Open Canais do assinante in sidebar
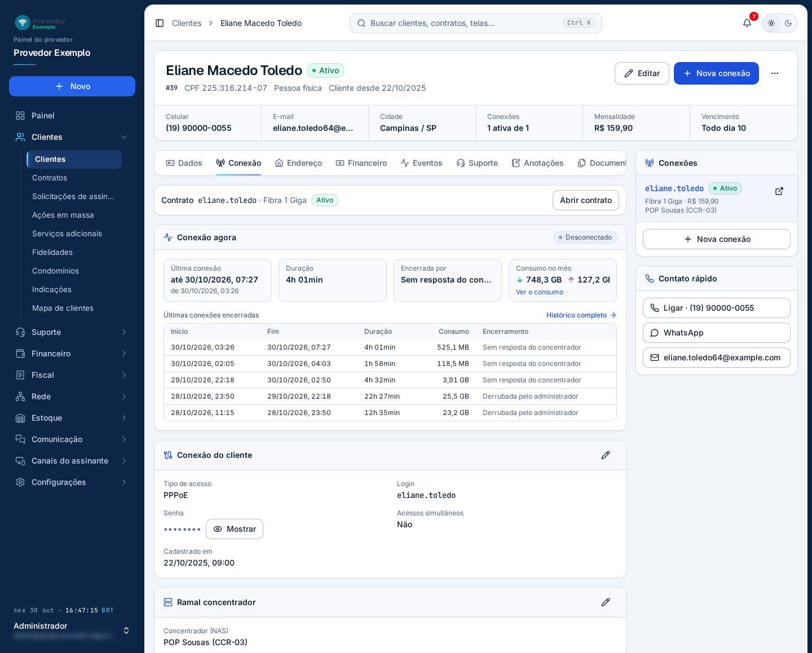812x653 pixels. click(72, 461)
